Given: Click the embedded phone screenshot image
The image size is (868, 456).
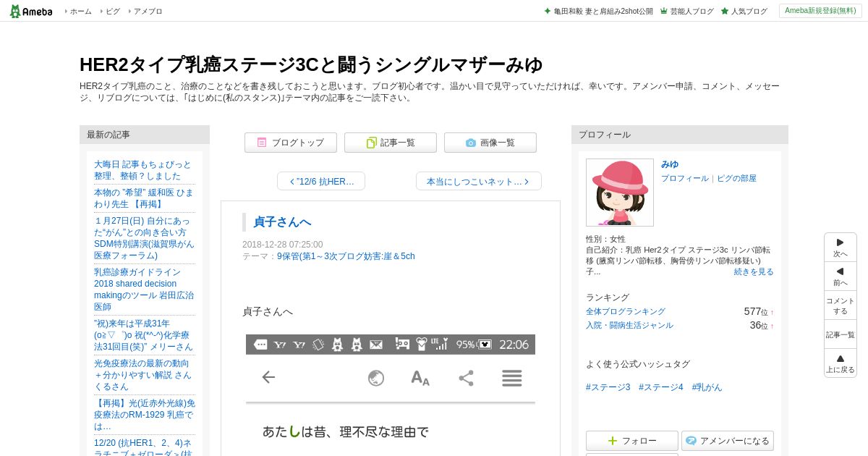Looking at the screenshot, I should point(391,395).
